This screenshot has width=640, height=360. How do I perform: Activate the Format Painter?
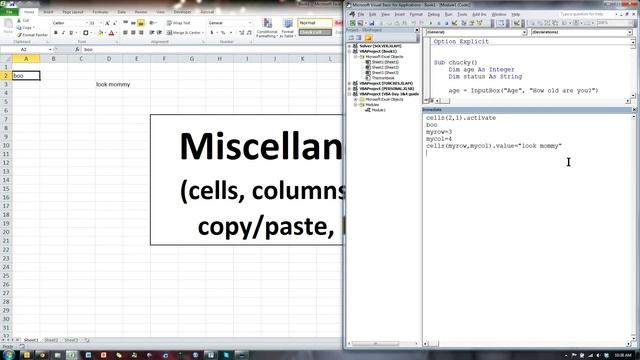(x=33, y=35)
